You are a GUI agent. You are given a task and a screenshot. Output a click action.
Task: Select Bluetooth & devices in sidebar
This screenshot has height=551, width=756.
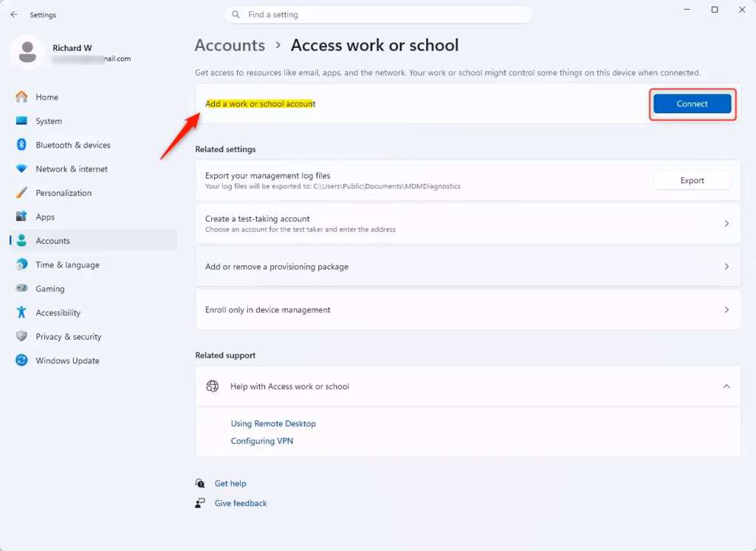tap(94, 145)
